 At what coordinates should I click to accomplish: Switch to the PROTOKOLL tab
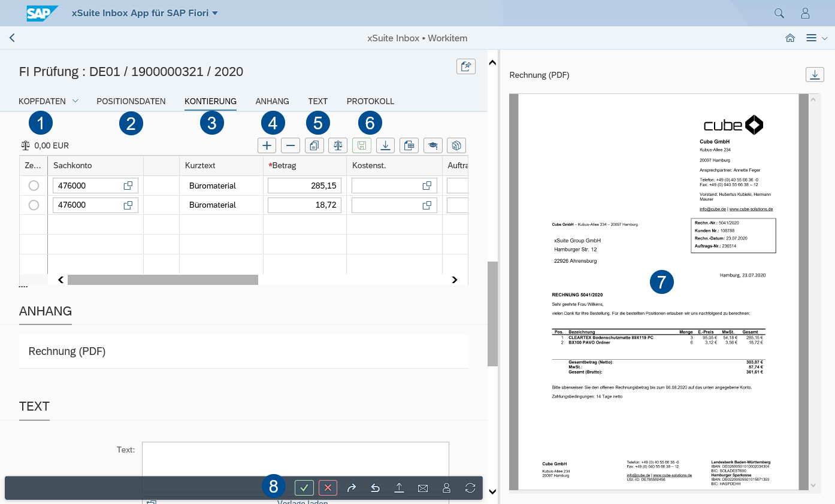click(x=370, y=101)
